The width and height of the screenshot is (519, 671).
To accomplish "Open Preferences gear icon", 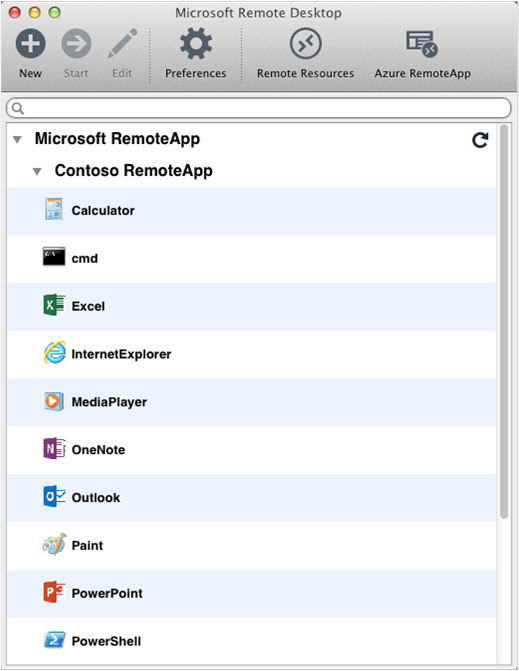I will [x=196, y=44].
